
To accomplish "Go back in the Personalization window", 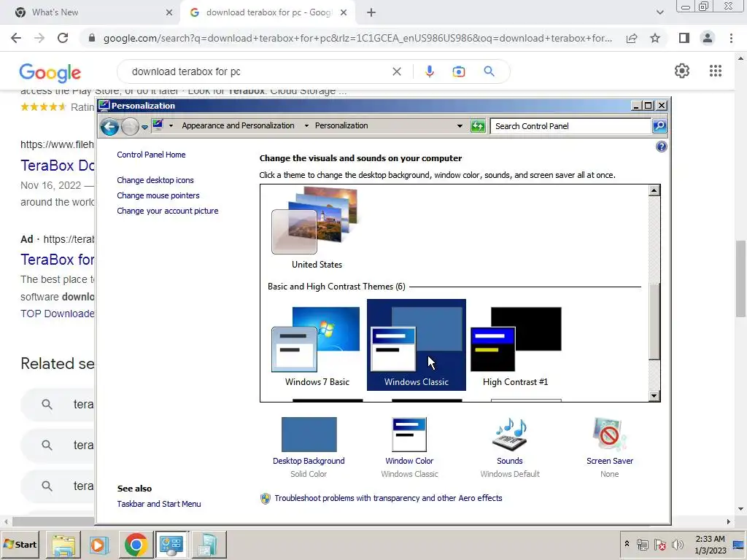I will 109,127.
